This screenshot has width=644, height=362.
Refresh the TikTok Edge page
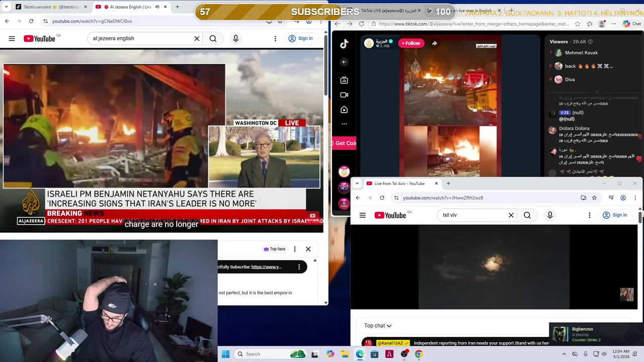pos(361,24)
